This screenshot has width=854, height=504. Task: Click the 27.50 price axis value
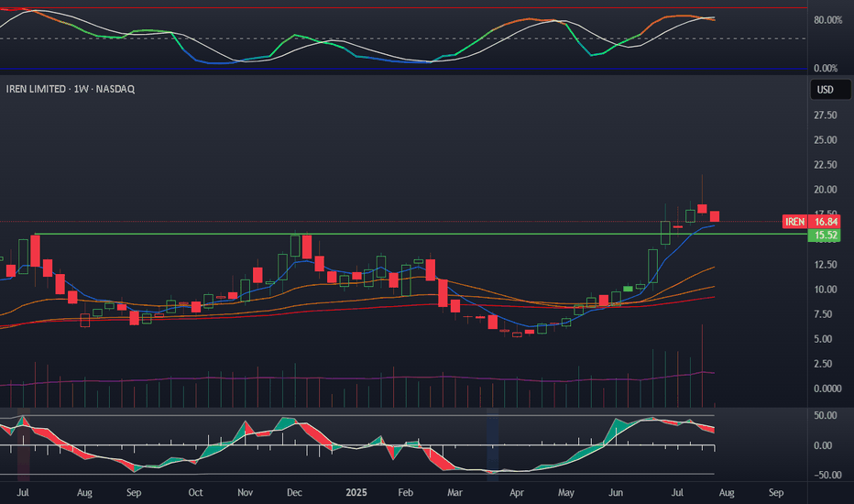[x=825, y=115]
